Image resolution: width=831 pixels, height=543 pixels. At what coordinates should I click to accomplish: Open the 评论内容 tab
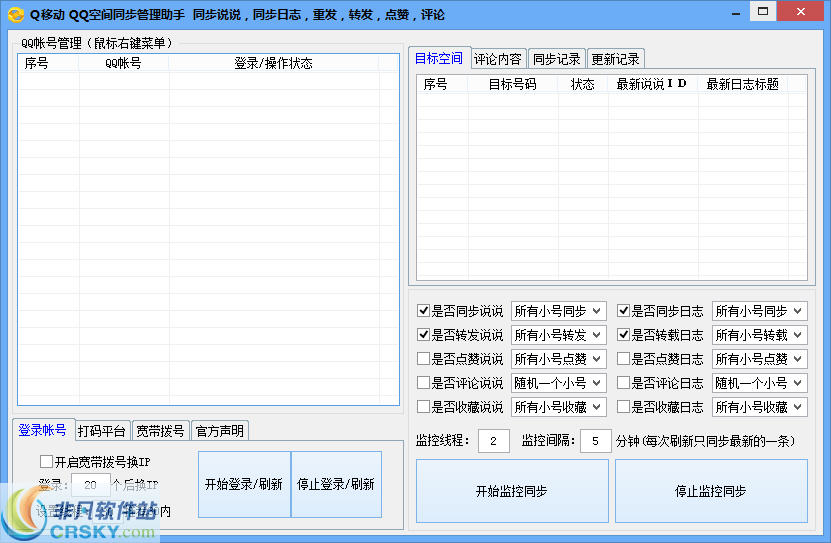498,59
